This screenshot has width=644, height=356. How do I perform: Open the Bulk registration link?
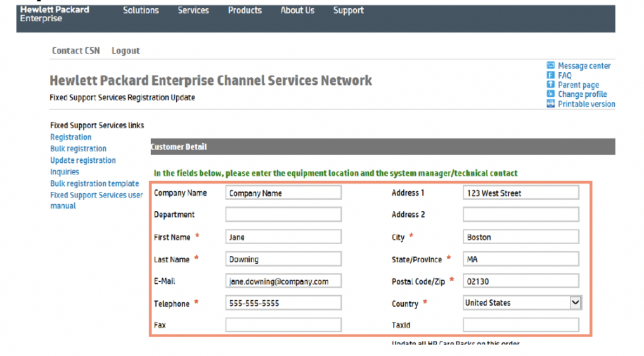pyautogui.click(x=78, y=149)
